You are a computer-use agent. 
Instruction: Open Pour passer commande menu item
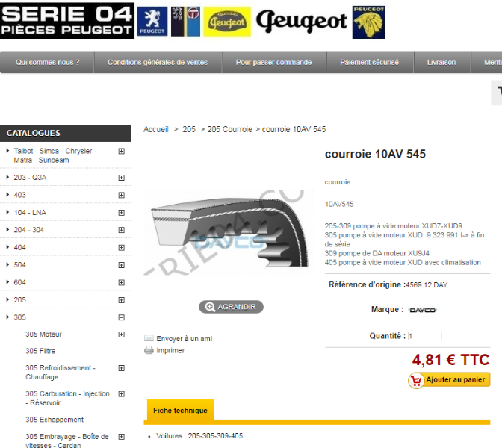(273, 63)
